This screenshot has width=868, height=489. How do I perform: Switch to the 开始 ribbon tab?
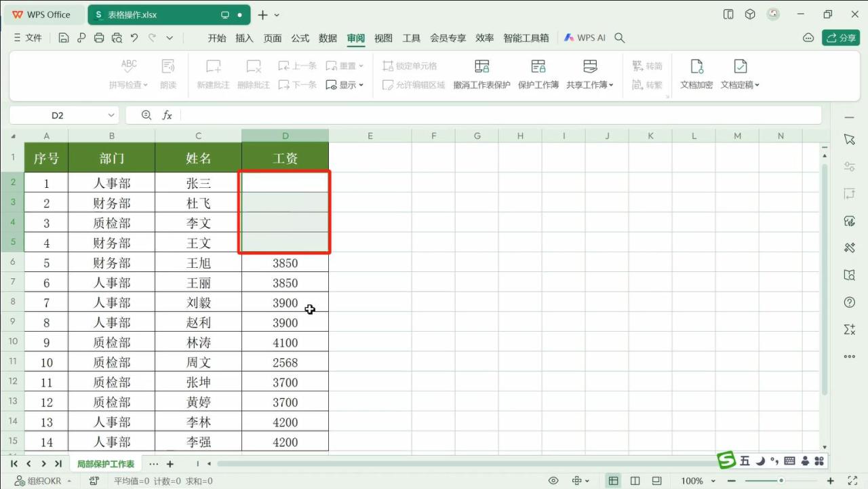coord(217,38)
